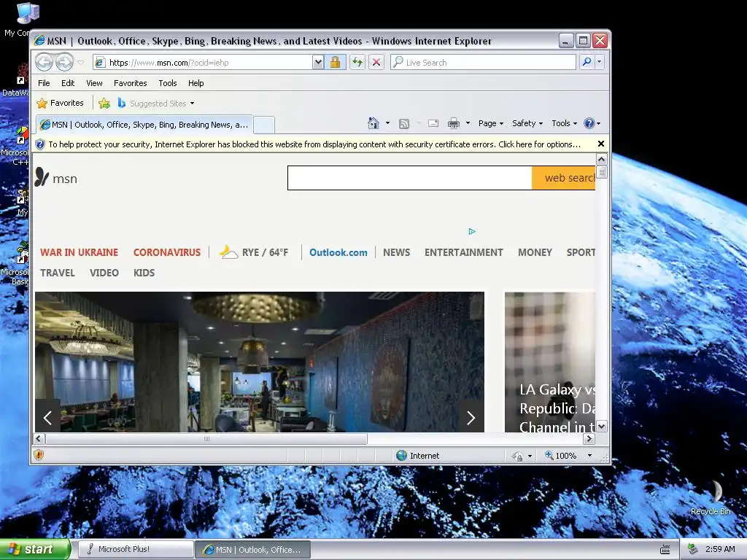
Task: Open the Favorites Center star button
Action: click(61, 103)
